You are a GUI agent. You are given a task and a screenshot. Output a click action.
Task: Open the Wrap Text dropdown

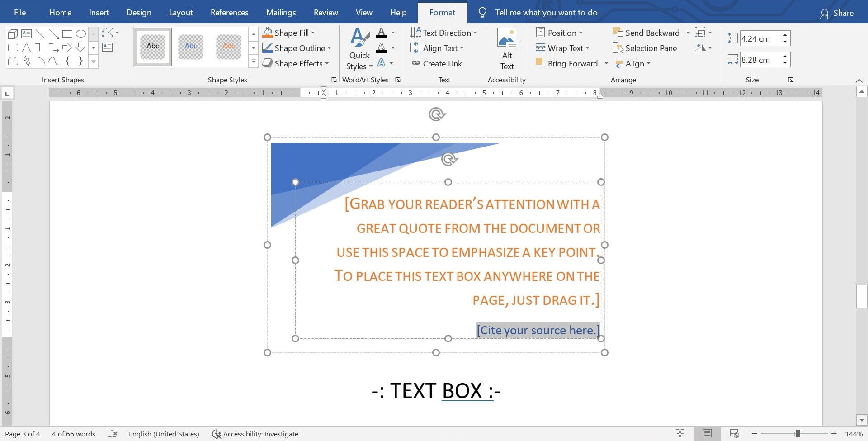click(x=563, y=48)
